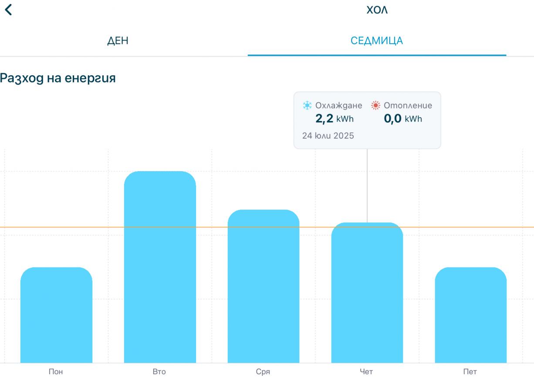
Task: Click the Пет axis label
Action: (470, 372)
